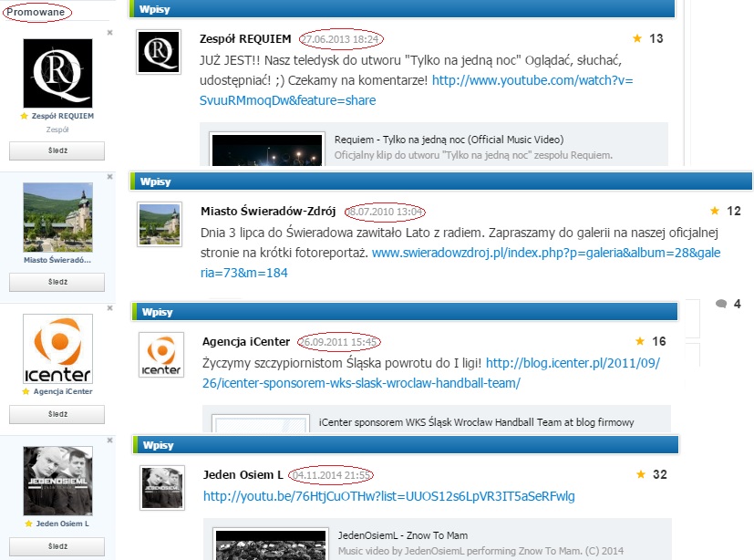This screenshot has width=754, height=560.
Task: Open the JedenOsiemL photo in the sidebar
Action: [57, 481]
